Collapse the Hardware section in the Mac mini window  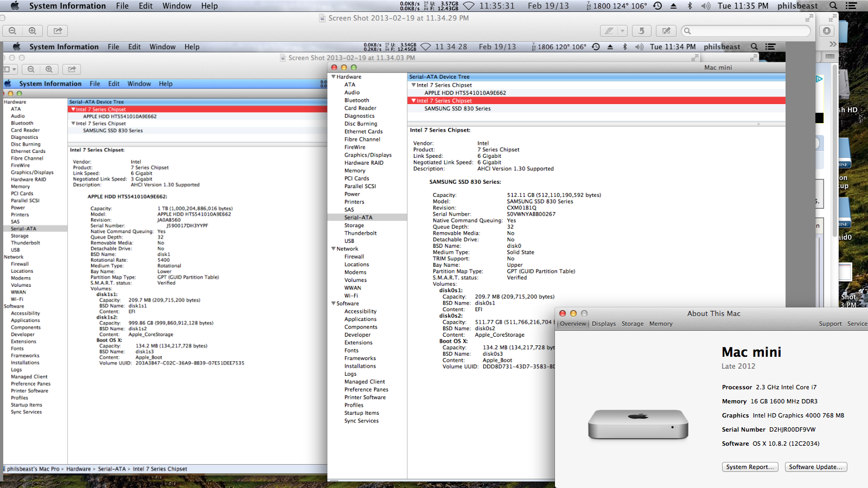[x=334, y=77]
